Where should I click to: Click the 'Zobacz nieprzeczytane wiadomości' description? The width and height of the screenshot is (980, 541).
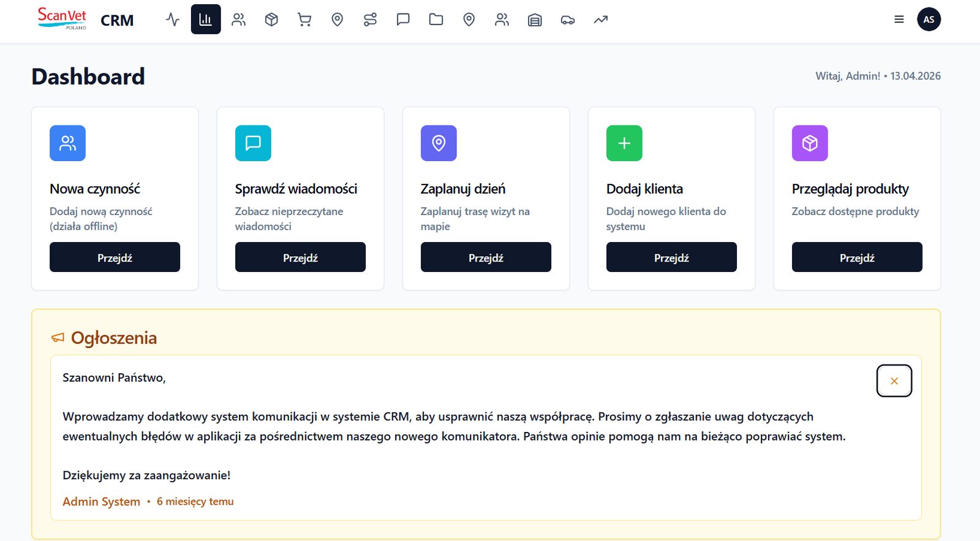[289, 219]
